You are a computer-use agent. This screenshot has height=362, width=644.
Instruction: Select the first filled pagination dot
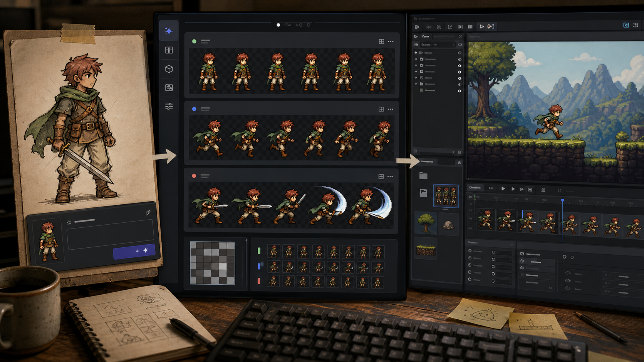278,25
